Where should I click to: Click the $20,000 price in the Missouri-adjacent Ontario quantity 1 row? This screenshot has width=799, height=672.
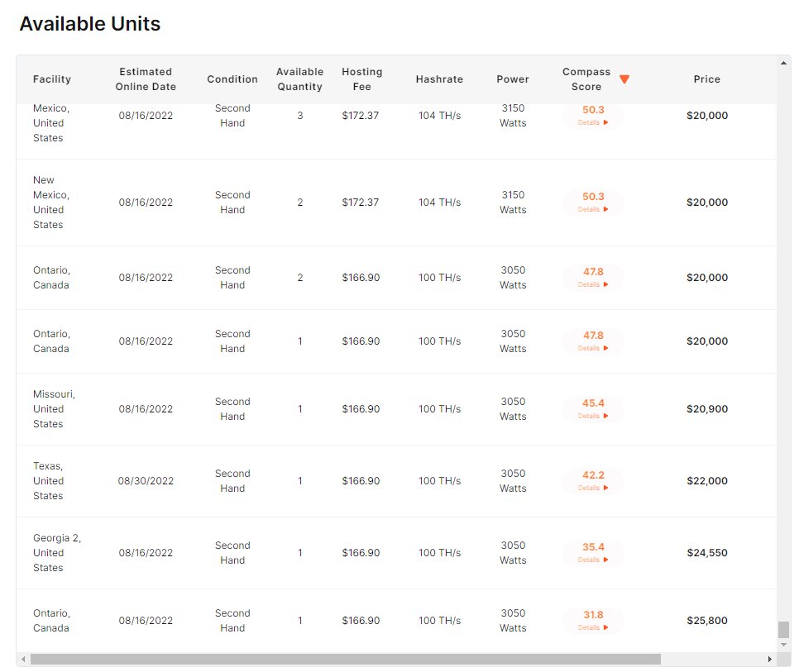coord(706,341)
